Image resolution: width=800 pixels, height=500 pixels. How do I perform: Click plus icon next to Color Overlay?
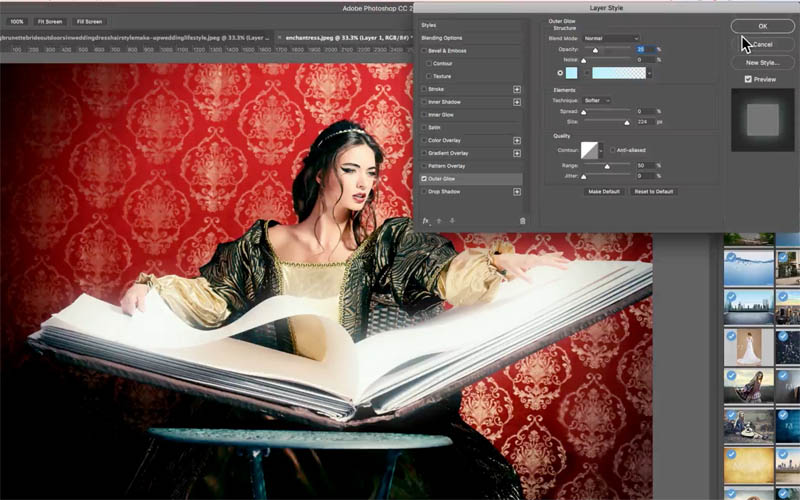click(x=517, y=140)
